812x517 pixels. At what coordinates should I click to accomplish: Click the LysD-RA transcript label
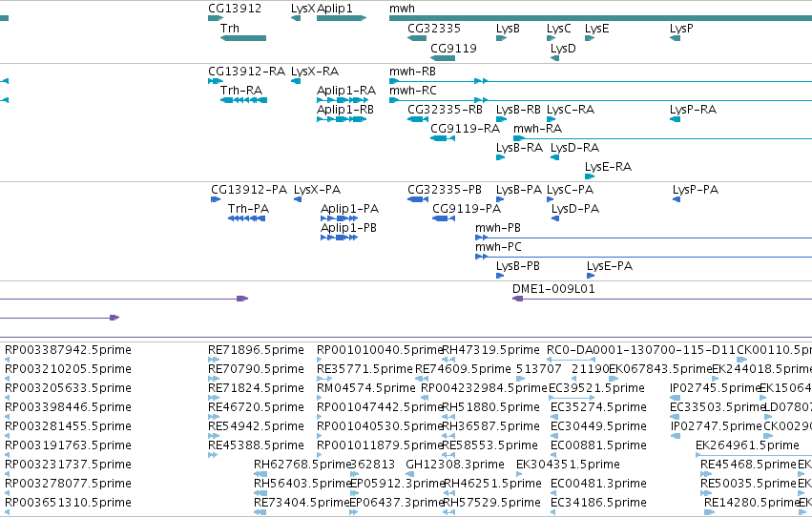pyautogui.click(x=574, y=148)
